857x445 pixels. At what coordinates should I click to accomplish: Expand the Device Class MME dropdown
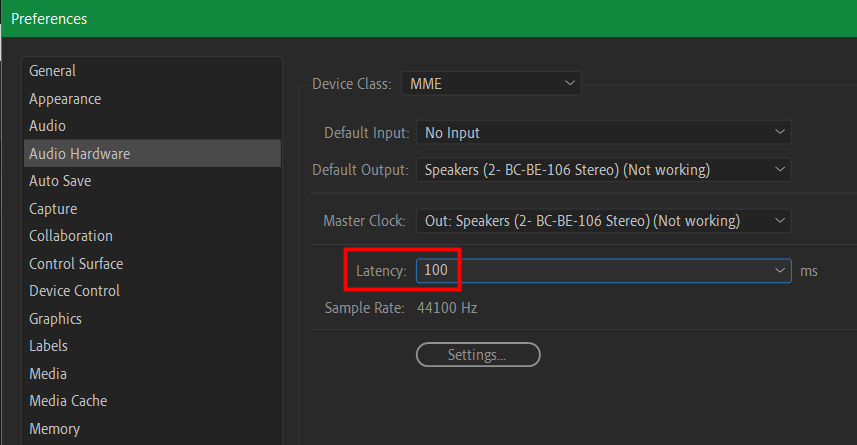tap(491, 84)
